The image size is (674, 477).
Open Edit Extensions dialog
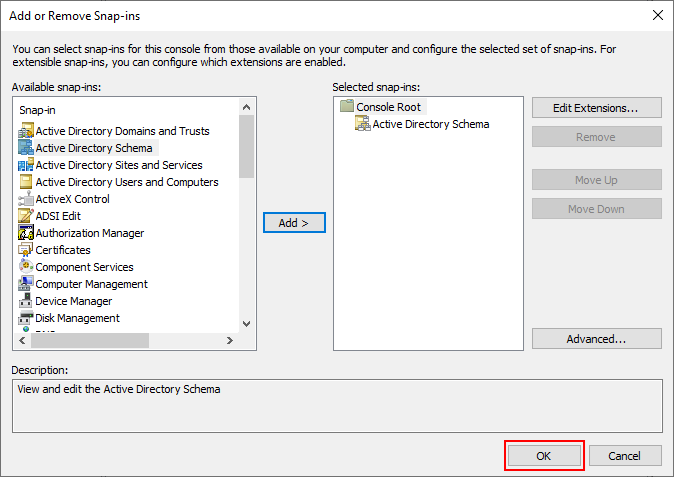pyautogui.click(x=597, y=107)
